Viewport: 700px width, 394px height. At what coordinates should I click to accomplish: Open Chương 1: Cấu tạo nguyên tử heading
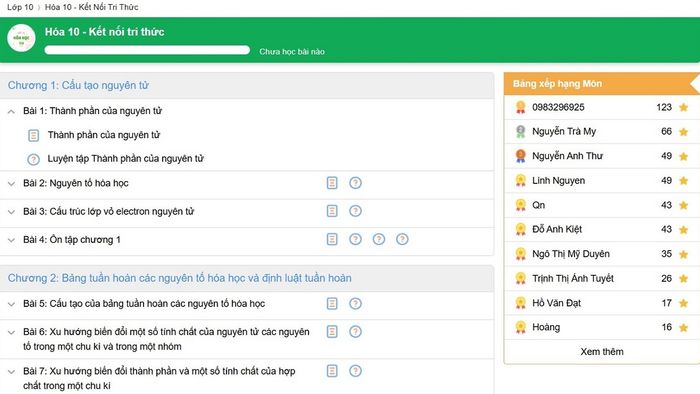(x=78, y=85)
